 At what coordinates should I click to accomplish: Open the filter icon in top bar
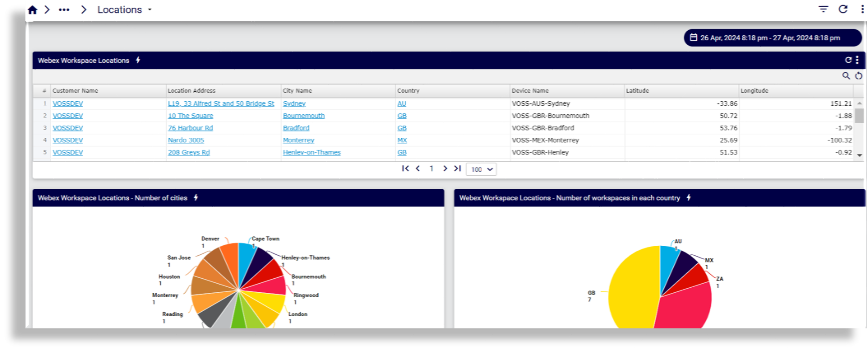(x=823, y=9)
